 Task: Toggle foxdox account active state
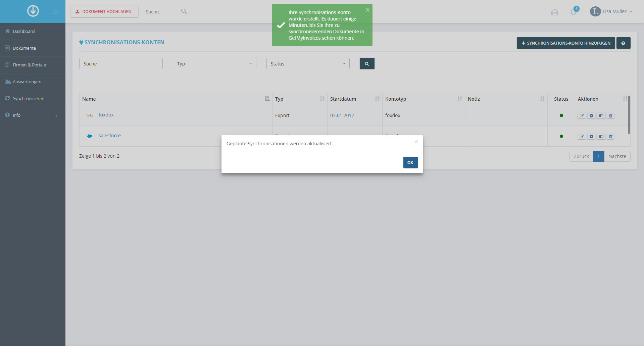(601, 116)
